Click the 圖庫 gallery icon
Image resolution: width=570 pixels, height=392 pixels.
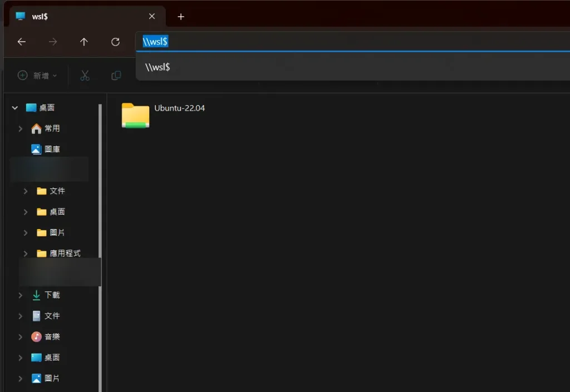[36, 149]
